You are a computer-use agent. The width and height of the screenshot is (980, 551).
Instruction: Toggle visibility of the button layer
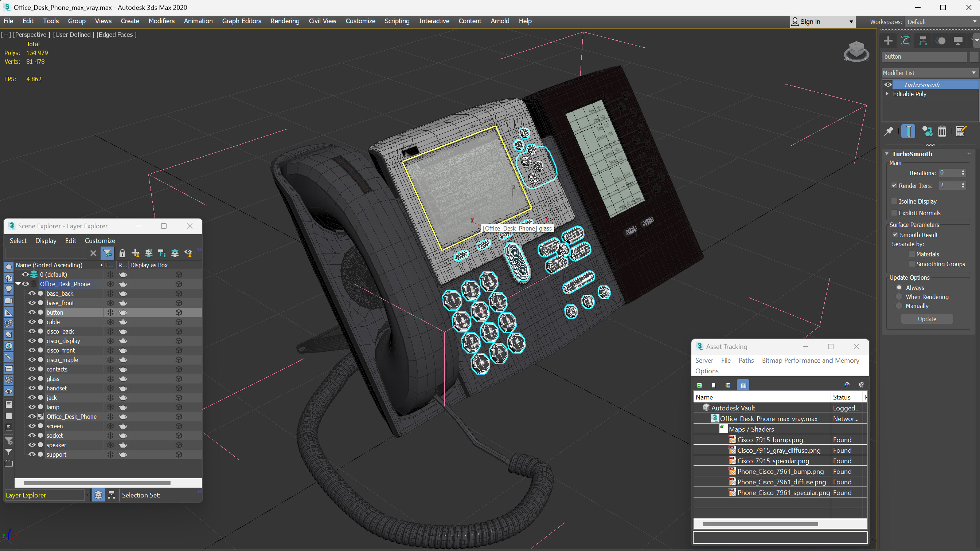pyautogui.click(x=31, y=312)
